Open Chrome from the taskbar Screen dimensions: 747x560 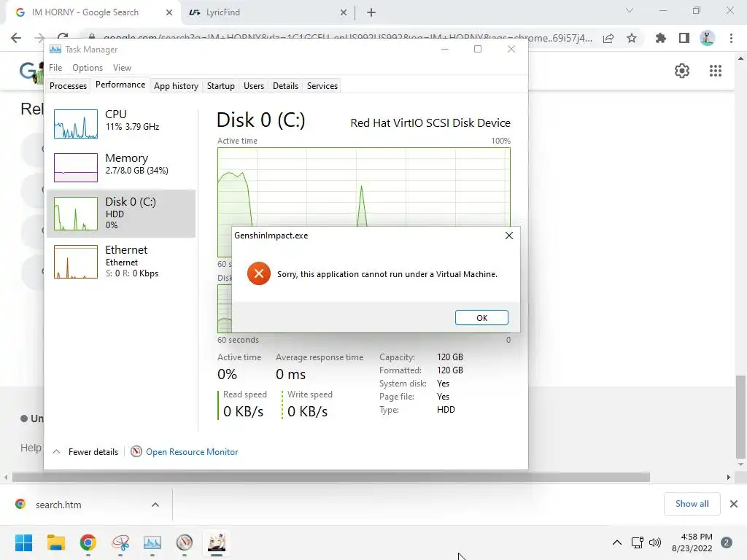click(x=88, y=542)
